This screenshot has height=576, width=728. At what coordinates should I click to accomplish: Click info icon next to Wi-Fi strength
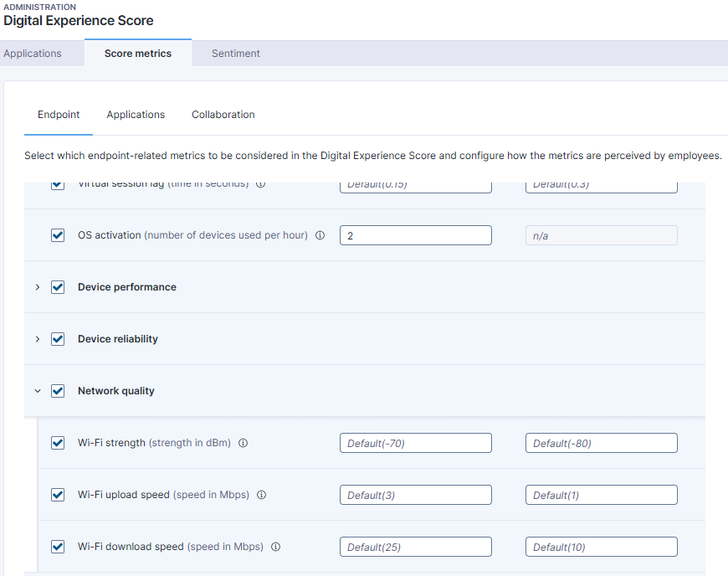pyautogui.click(x=243, y=444)
